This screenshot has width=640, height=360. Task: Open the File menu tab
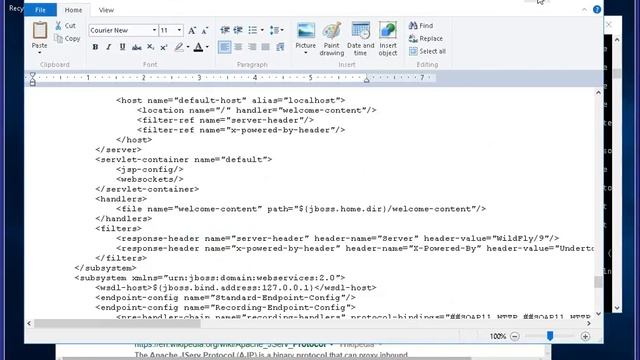[x=40, y=10]
